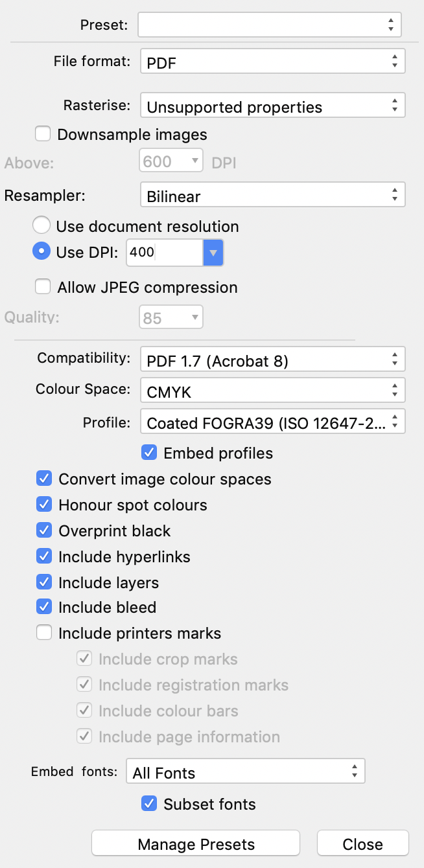Open the Profile Coated FOGRA39 dropdown
424x868 pixels.
[x=272, y=422]
